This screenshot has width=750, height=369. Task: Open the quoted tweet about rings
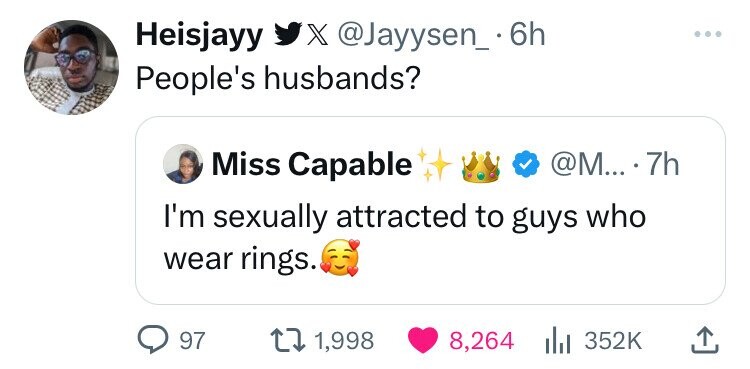tap(430, 210)
